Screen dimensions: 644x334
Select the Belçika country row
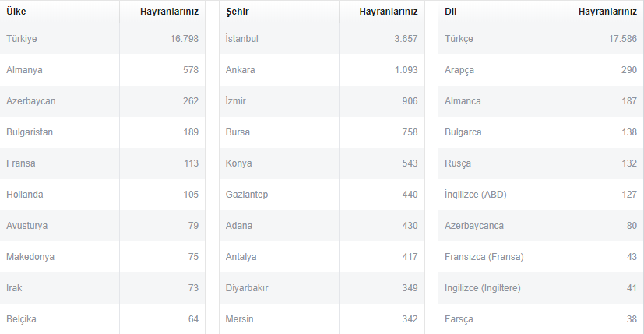(102, 318)
